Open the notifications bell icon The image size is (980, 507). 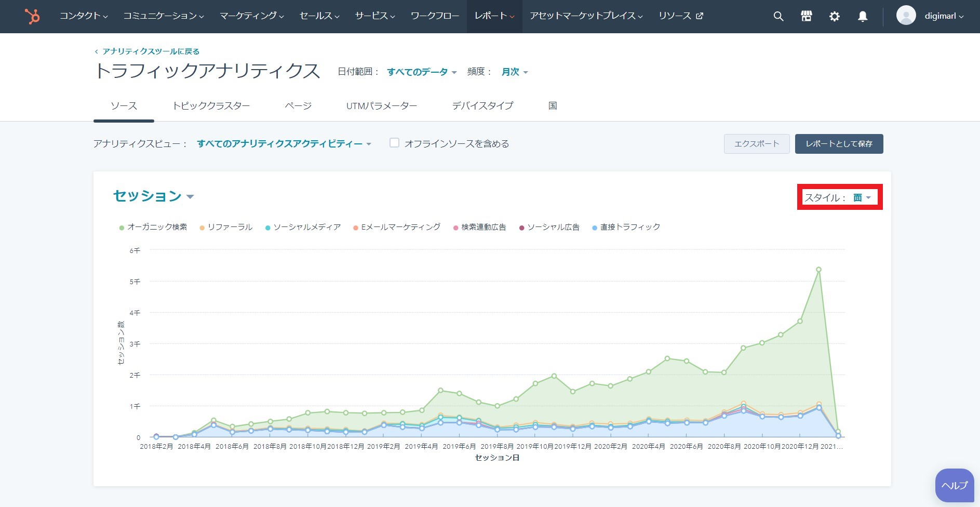[863, 17]
